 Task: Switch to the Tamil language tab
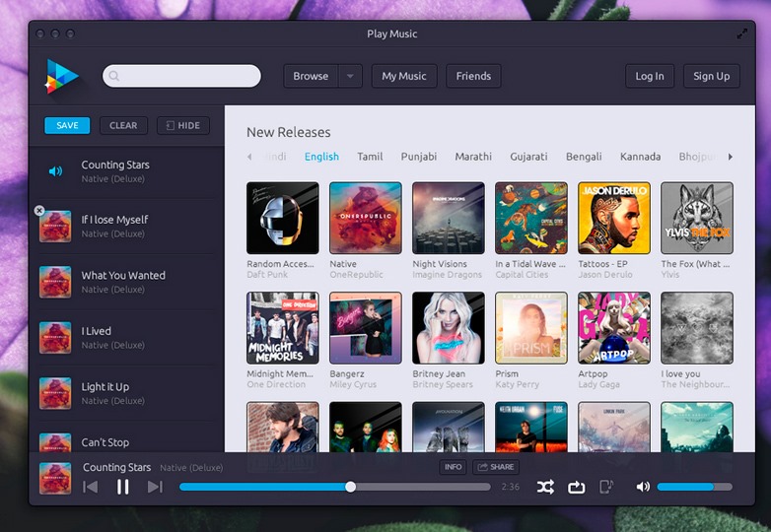tap(370, 157)
